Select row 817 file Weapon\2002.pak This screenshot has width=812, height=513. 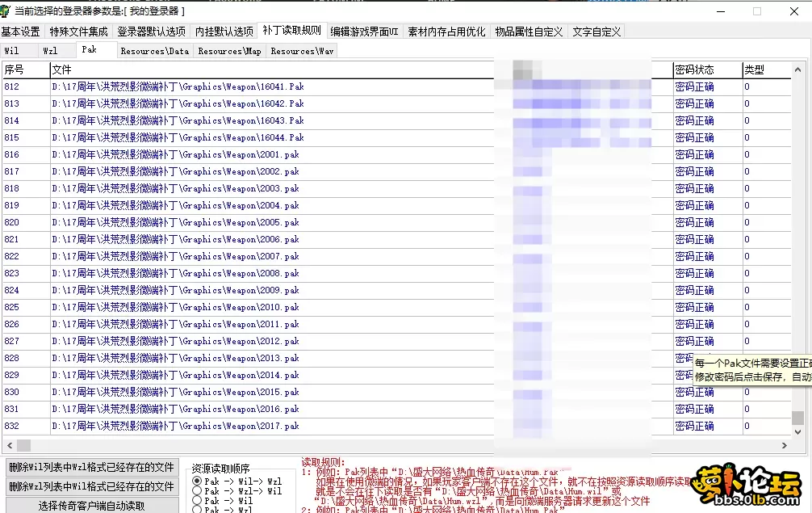click(175, 171)
